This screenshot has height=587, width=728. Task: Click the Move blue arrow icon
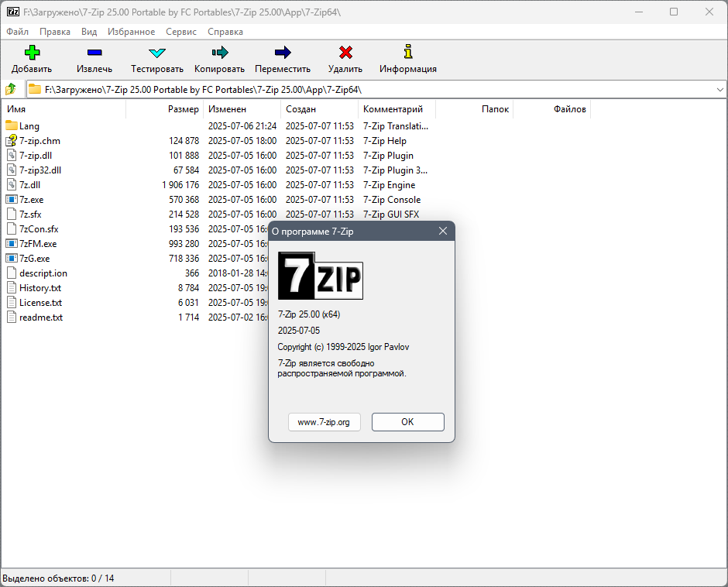(x=282, y=53)
